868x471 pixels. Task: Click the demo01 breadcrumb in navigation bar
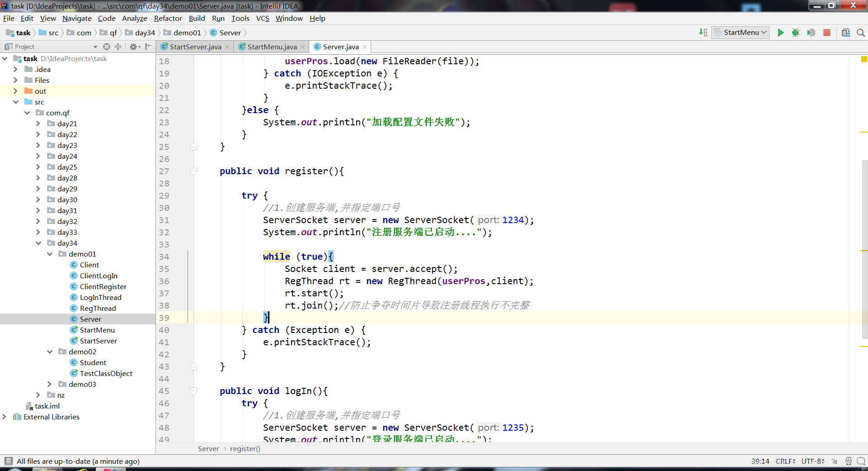[183, 33]
